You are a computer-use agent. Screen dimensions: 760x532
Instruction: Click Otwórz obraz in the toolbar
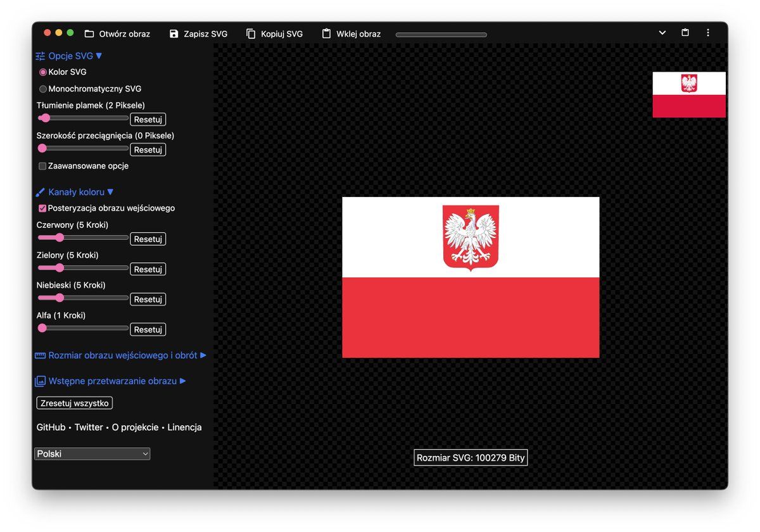[125, 34]
